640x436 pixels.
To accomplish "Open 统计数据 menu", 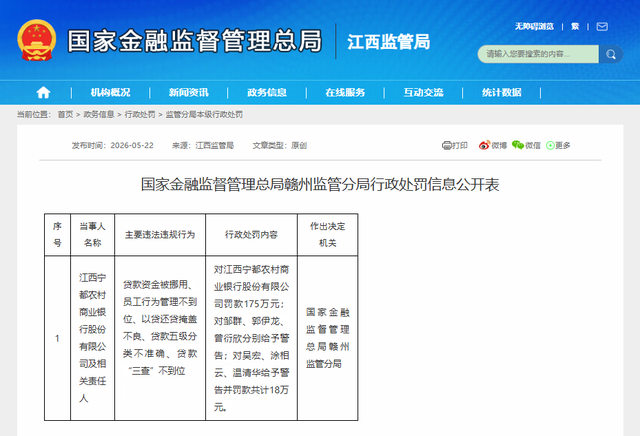I will pyautogui.click(x=502, y=93).
